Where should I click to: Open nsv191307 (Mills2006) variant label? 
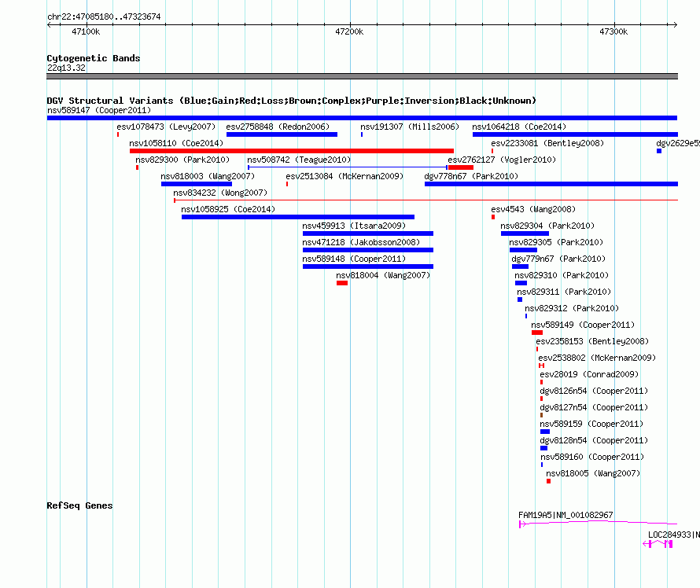click(x=410, y=127)
